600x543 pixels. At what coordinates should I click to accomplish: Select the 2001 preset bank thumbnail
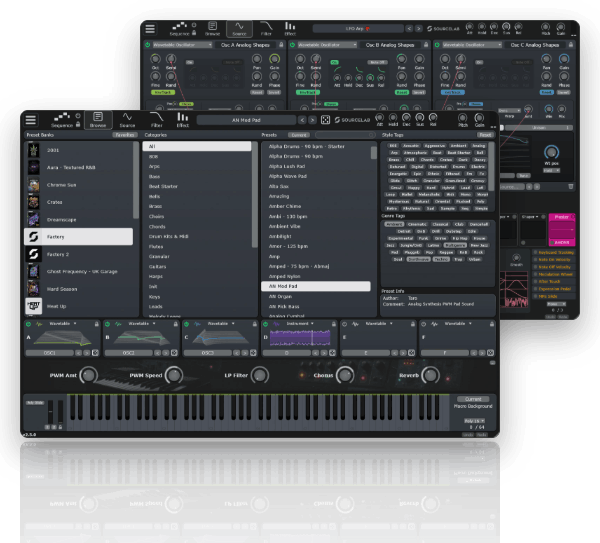(x=34, y=150)
